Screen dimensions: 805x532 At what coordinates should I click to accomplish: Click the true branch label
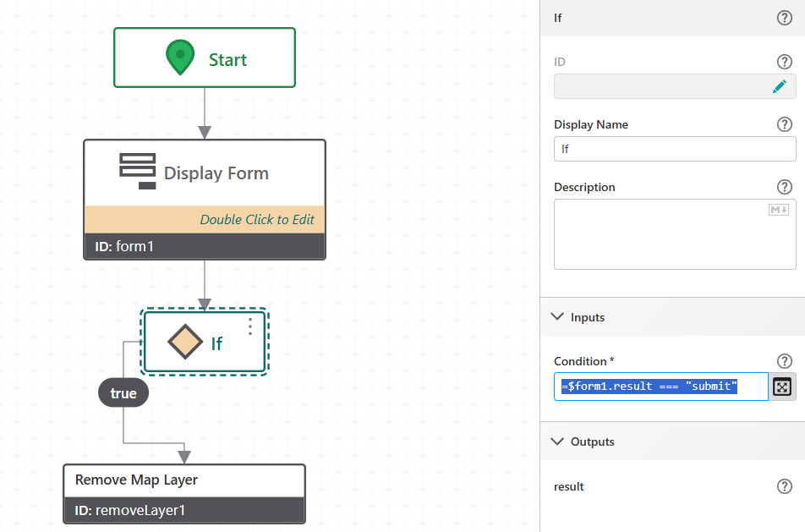click(x=123, y=392)
